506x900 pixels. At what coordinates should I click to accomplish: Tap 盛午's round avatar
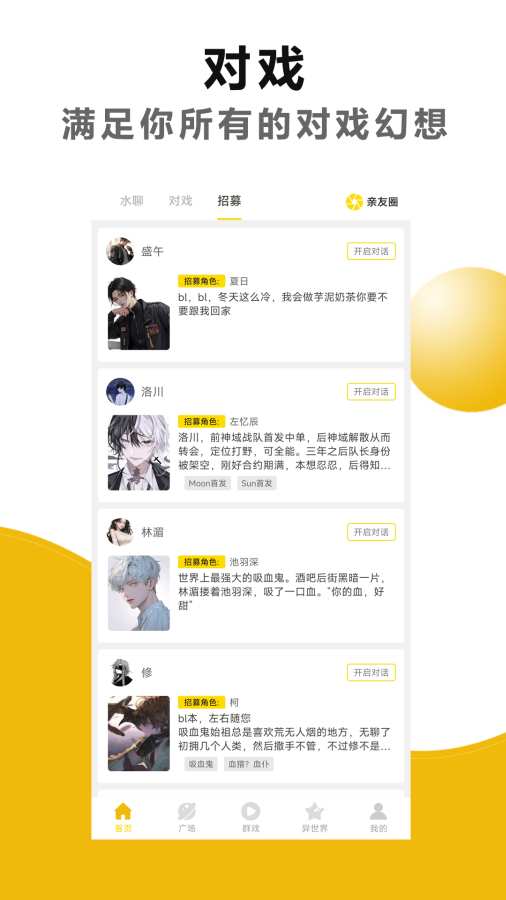coord(120,251)
